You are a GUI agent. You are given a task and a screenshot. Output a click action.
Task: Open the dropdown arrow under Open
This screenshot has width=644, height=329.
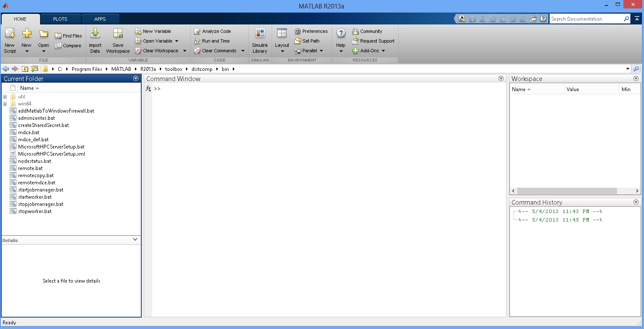click(43, 51)
